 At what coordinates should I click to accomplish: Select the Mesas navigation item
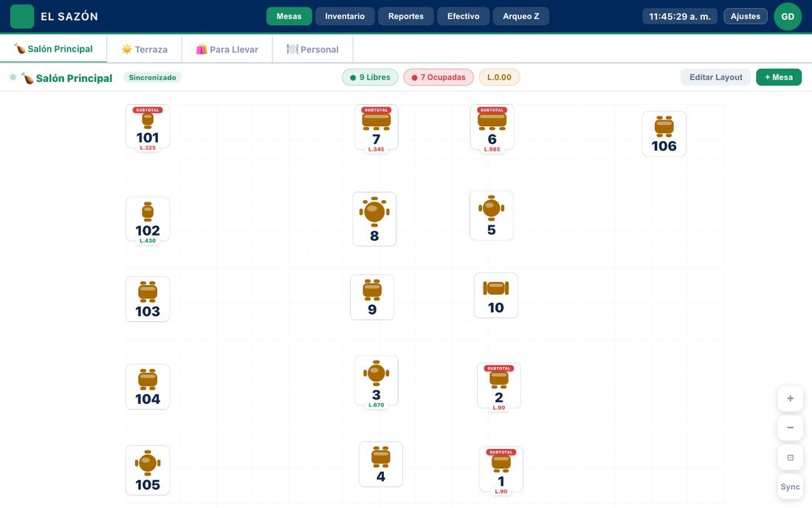coord(289,16)
